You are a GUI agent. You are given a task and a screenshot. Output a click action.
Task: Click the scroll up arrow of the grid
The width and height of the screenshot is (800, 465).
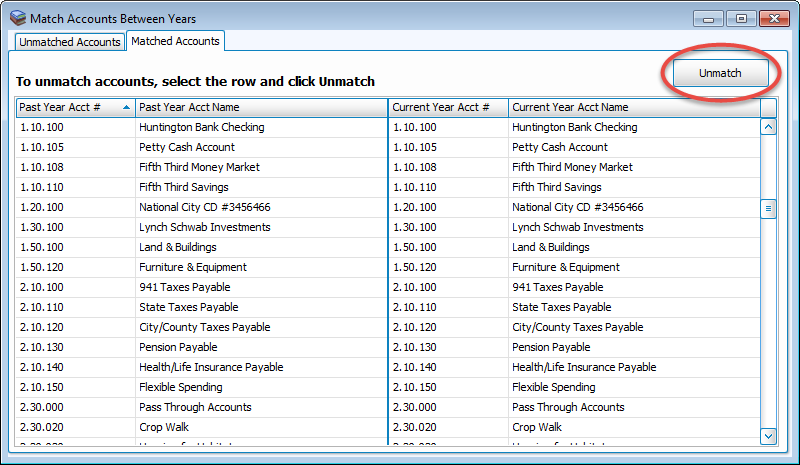point(768,127)
